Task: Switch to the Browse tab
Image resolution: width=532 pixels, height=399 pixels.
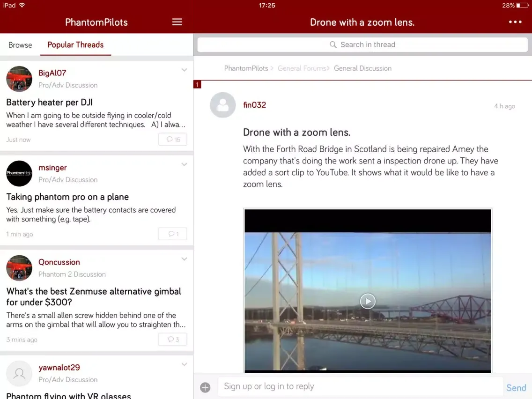Action: click(x=20, y=45)
